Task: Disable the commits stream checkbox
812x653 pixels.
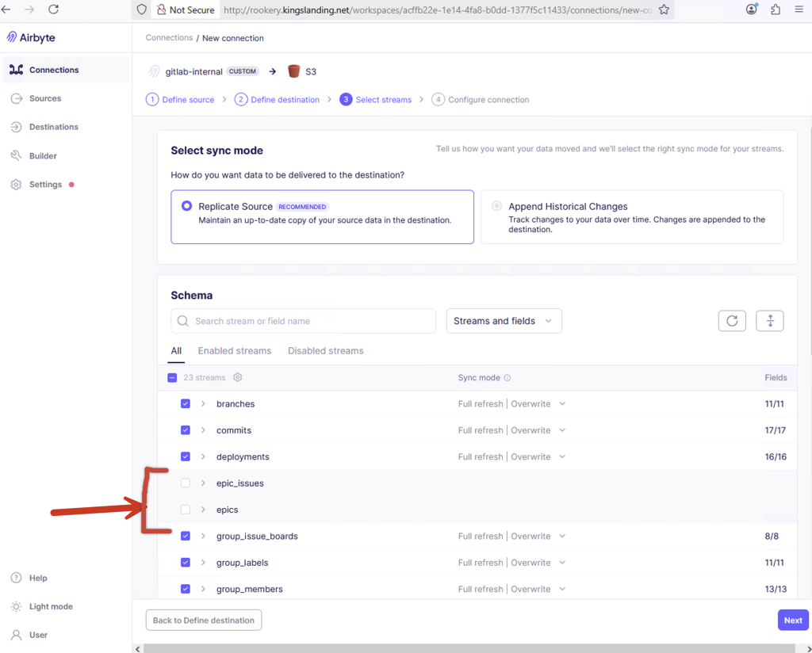Action: [186, 430]
